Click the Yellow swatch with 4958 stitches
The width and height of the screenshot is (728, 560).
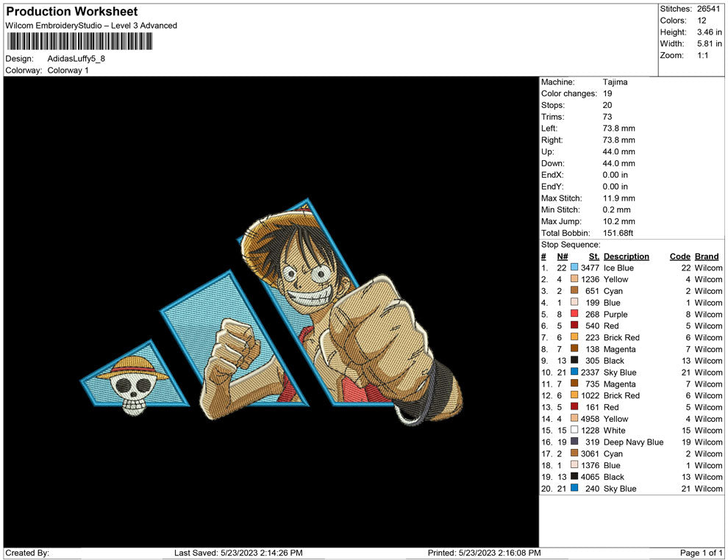coord(574,418)
